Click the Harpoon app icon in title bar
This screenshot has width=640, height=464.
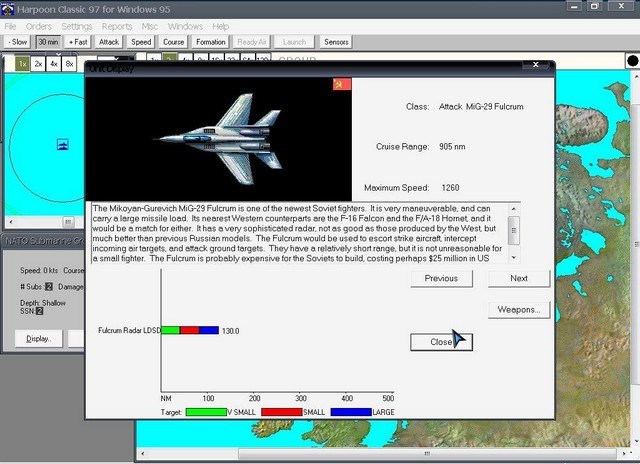[9, 9]
